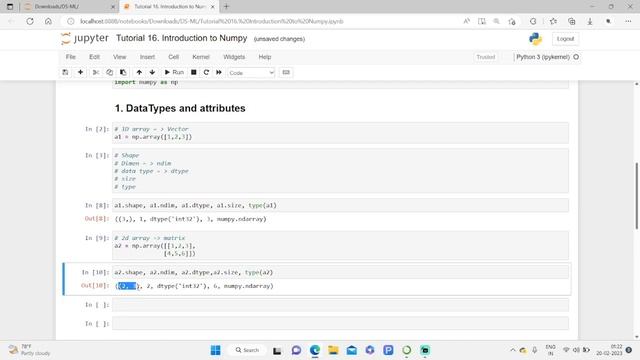Cut selected cells with scissors icon
Viewport: 640px width, 360px height.
(96, 72)
